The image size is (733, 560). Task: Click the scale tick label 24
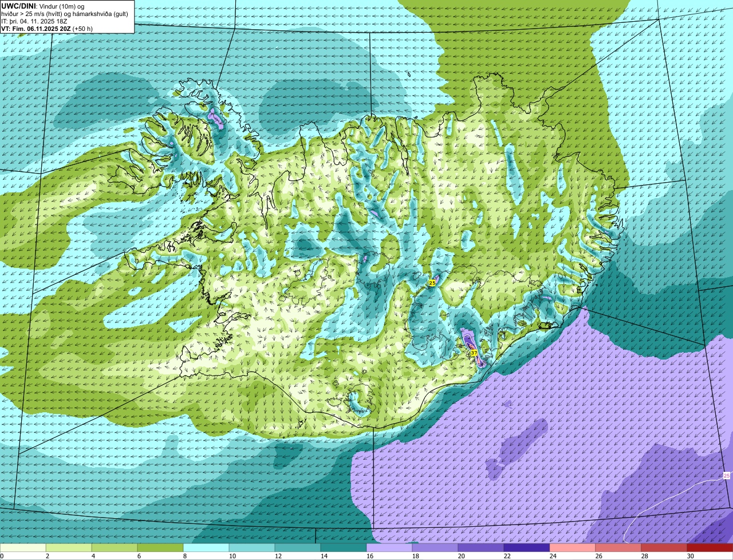pyautogui.click(x=553, y=556)
